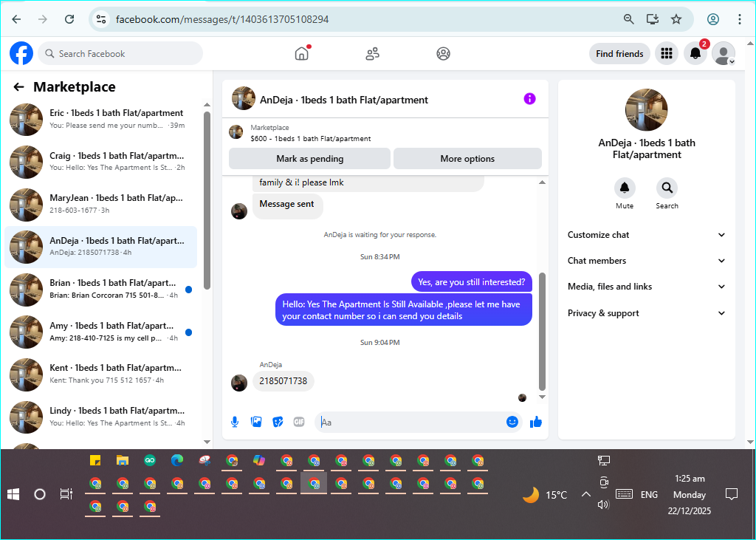Click the 'Yes, are you still interested?' bubble
756x540 pixels.
[472, 282]
